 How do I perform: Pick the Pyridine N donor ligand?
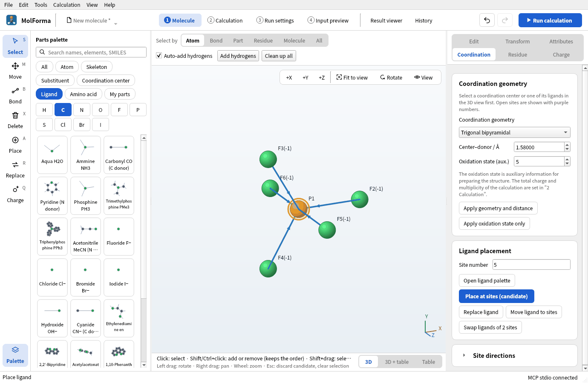52,196
